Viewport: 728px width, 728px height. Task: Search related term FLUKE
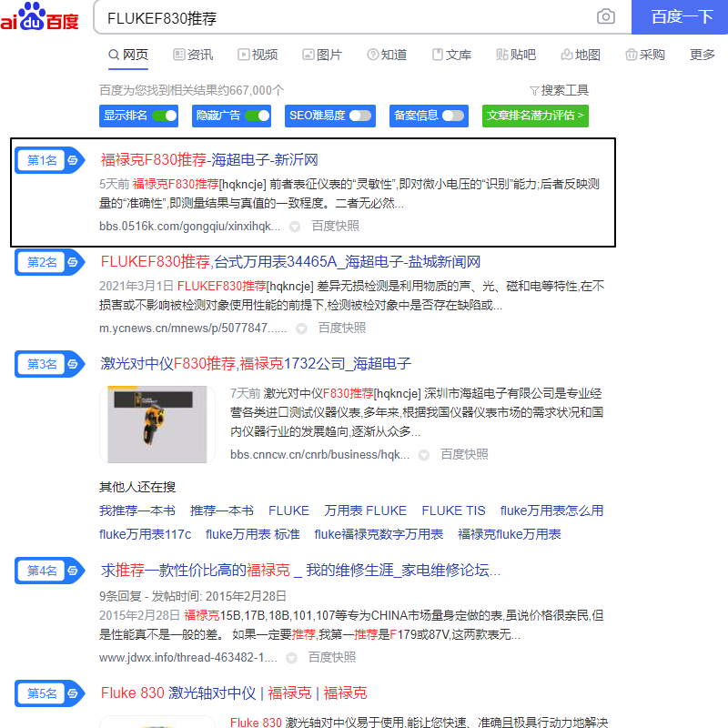[x=288, y=511]
